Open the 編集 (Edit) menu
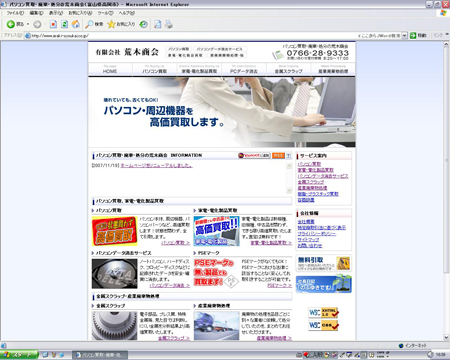Viewport: 450px width, 360px height. (x=36, y=13)
